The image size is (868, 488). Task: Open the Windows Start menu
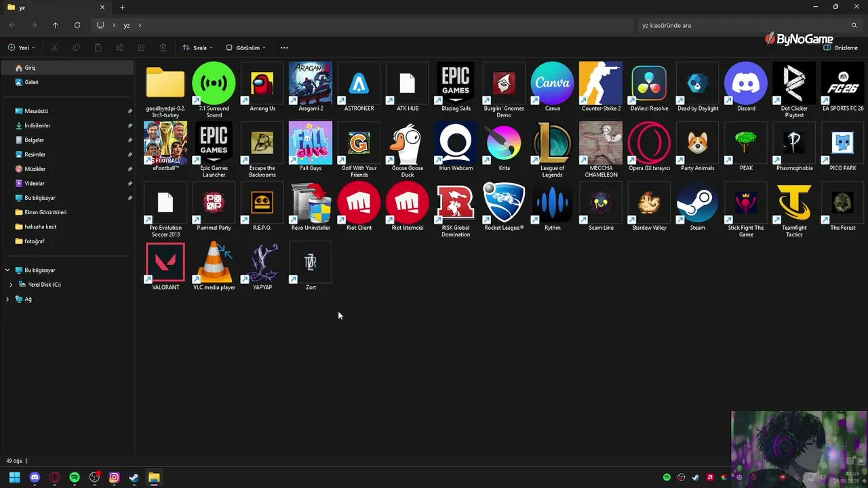coord(15,477)
